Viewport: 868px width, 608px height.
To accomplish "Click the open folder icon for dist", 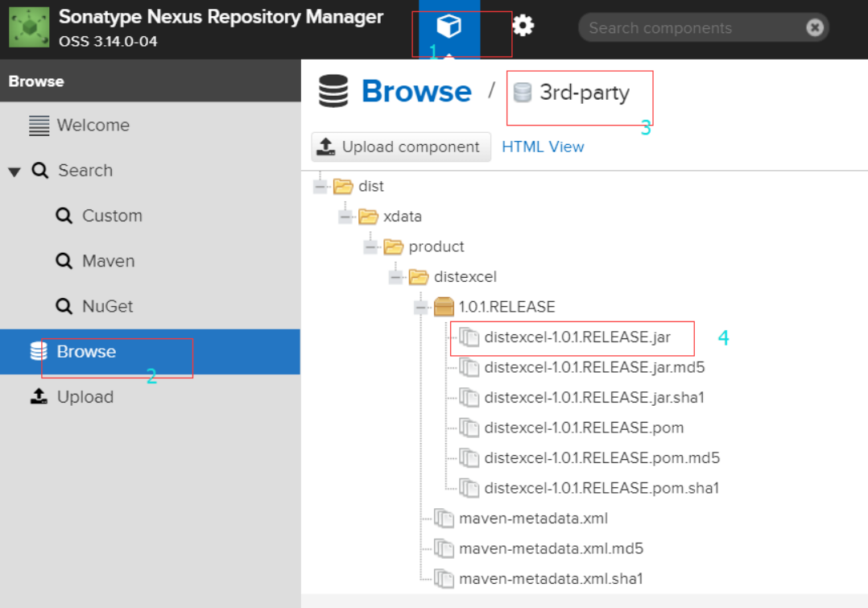I will [343, 187].
